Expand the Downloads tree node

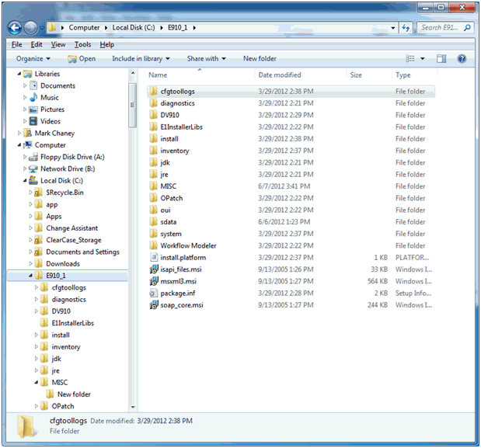[30, 263]
